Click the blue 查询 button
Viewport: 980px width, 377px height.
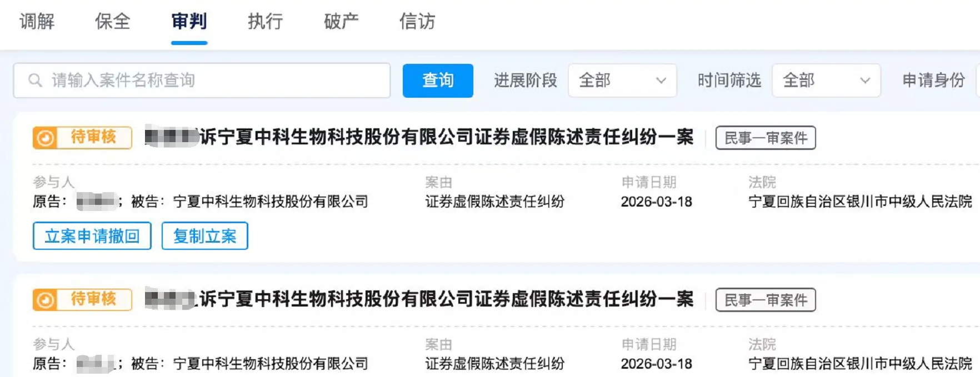(438, 81)
